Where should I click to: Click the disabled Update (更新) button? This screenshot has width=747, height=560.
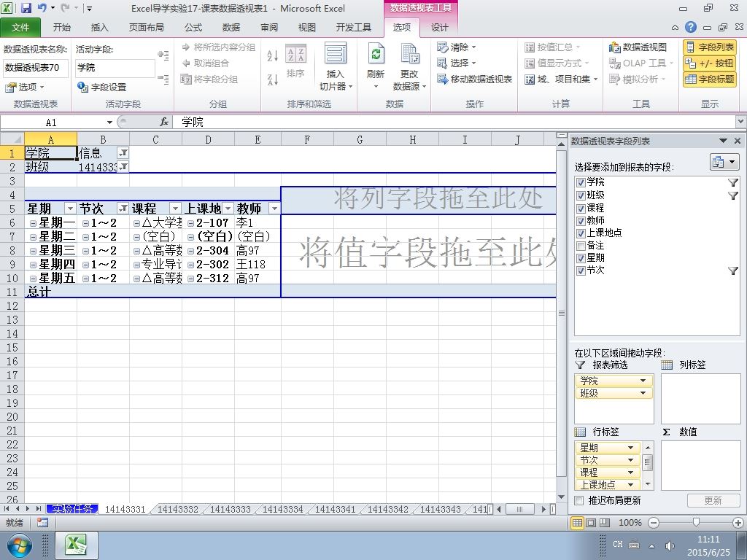(713, 500)
